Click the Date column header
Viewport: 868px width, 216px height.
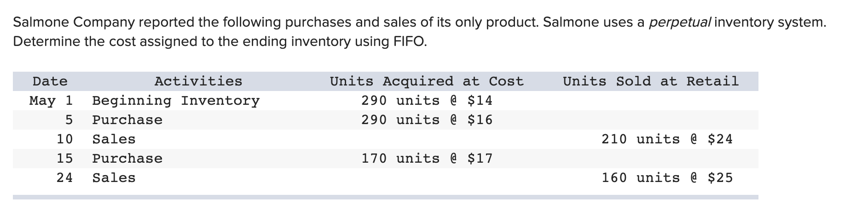[50, 81]
